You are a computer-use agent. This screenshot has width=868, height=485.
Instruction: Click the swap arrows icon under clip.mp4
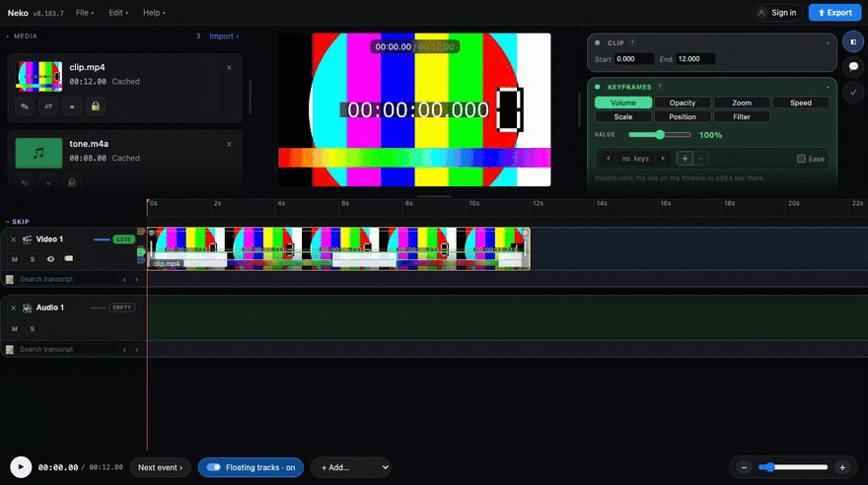(48, 106)
